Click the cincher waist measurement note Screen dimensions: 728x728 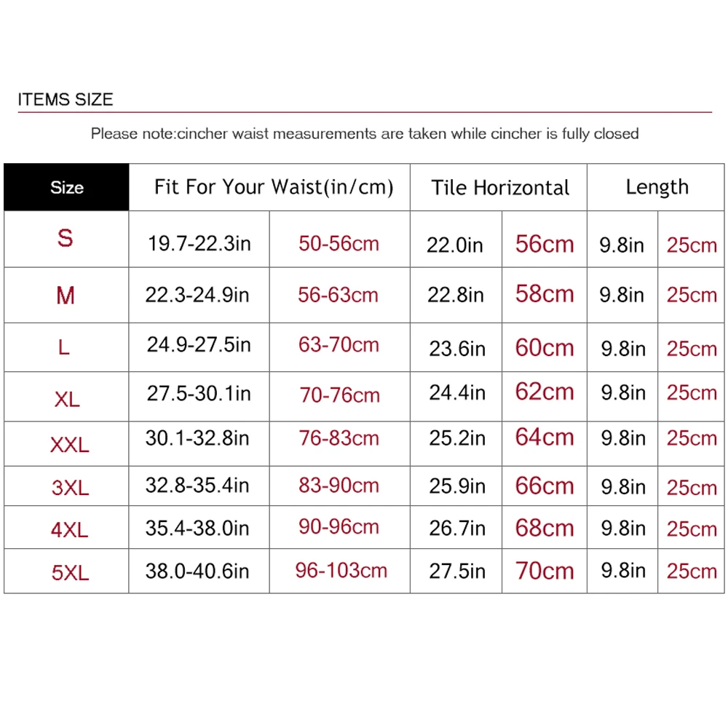point(364,134)
